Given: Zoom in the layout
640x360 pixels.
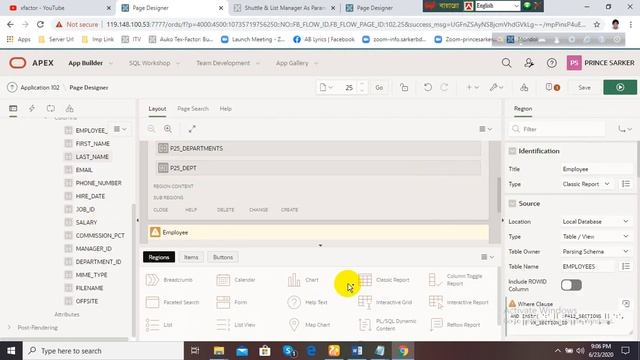Looking at the screenshot, I should coord(168,129).
